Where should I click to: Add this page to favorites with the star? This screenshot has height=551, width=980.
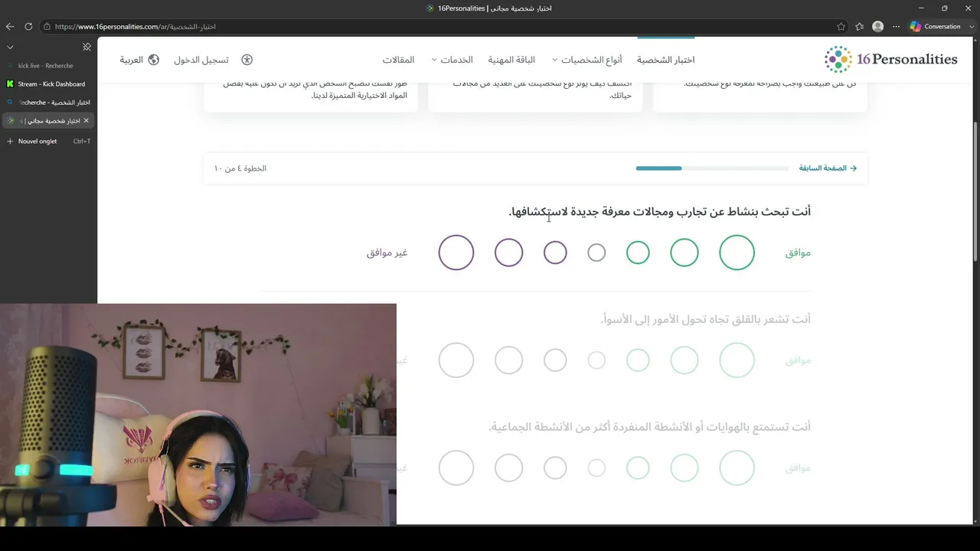click(x=841, y=26)
